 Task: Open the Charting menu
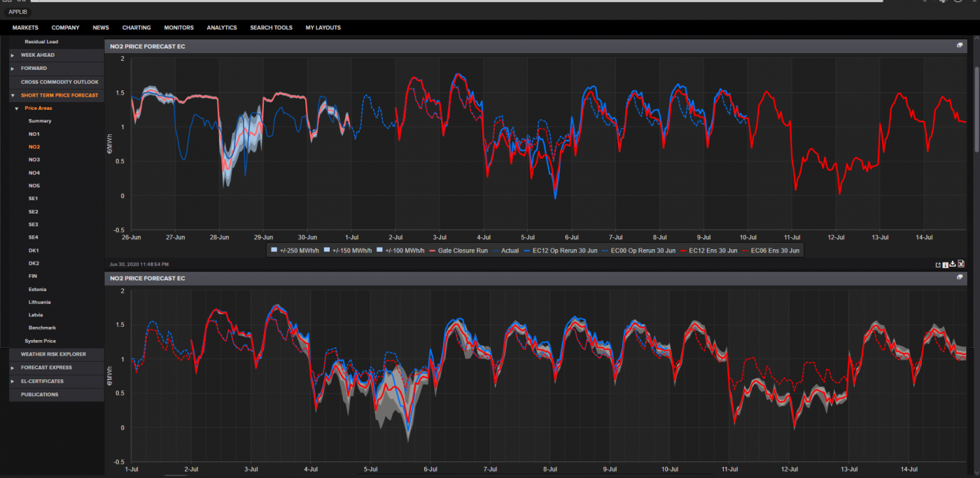pyautogui.click(x=136, y=27)
